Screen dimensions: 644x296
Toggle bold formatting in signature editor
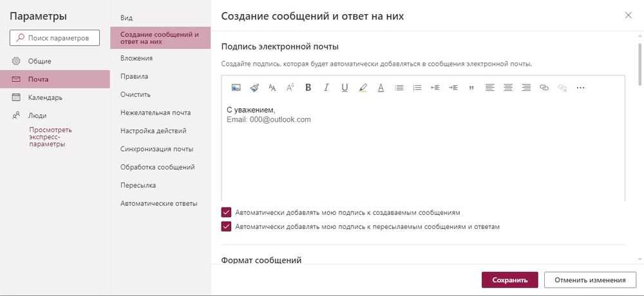click(308, 88)
